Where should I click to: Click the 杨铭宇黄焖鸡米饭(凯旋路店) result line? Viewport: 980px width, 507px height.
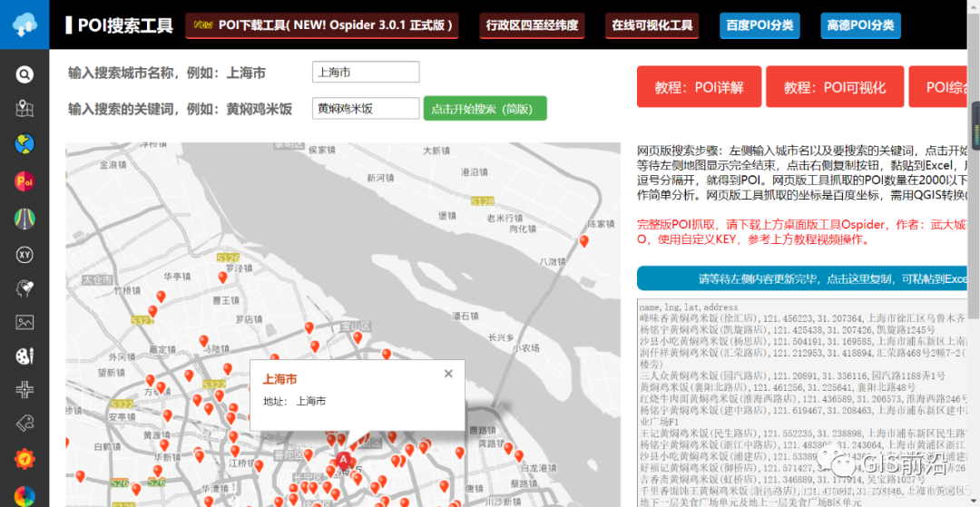click(788, 329)
